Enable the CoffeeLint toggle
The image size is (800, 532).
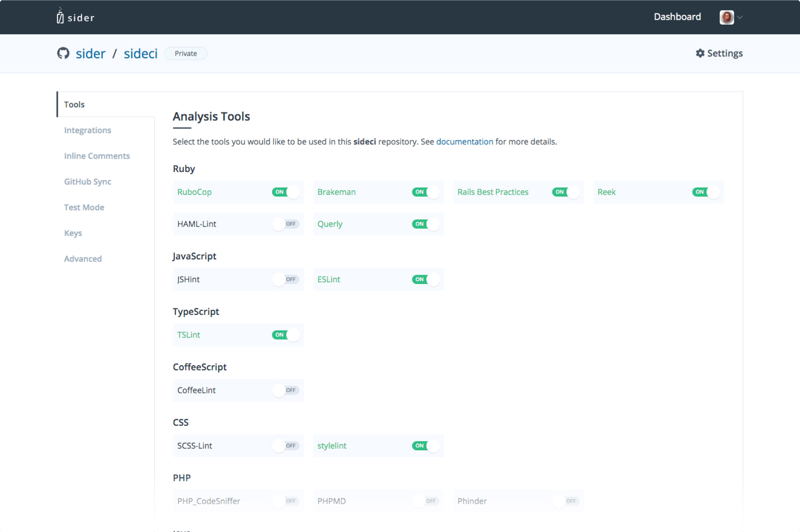coord(286,390)
